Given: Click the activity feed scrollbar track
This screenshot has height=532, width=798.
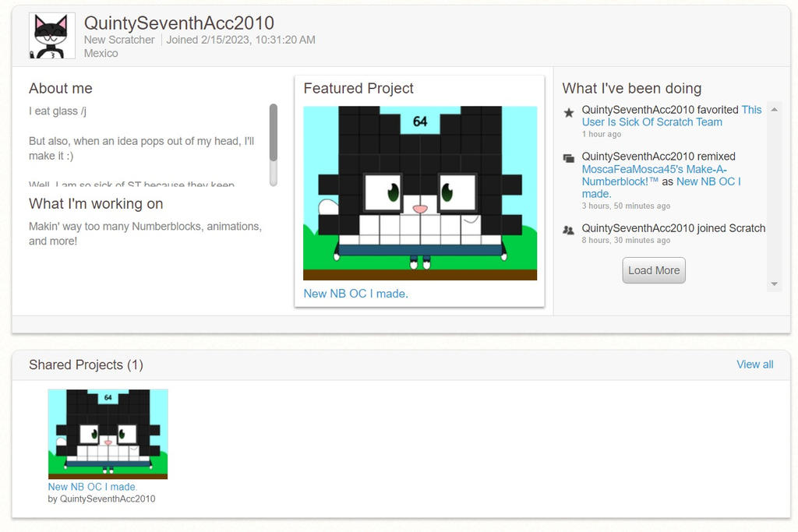Looking at the screenshot, I should (x=774, y=195).
